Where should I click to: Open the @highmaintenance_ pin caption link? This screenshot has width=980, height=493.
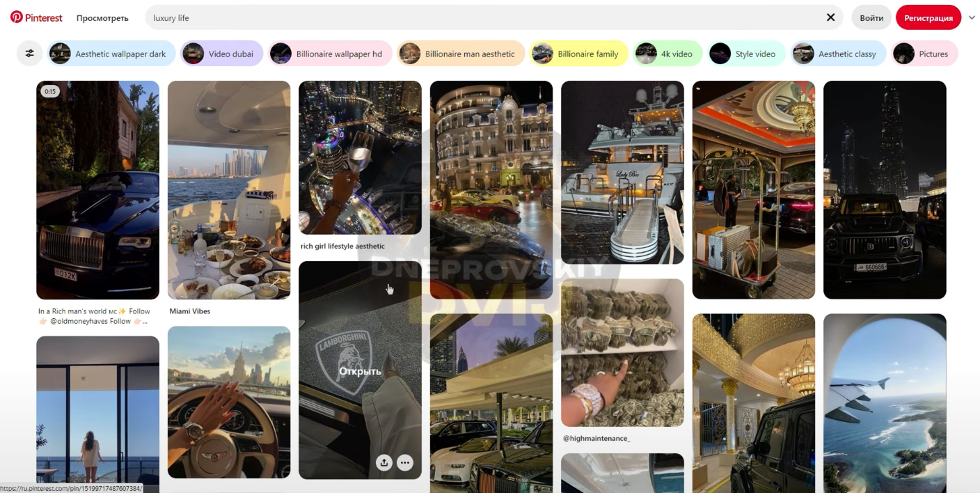point(596,439)
